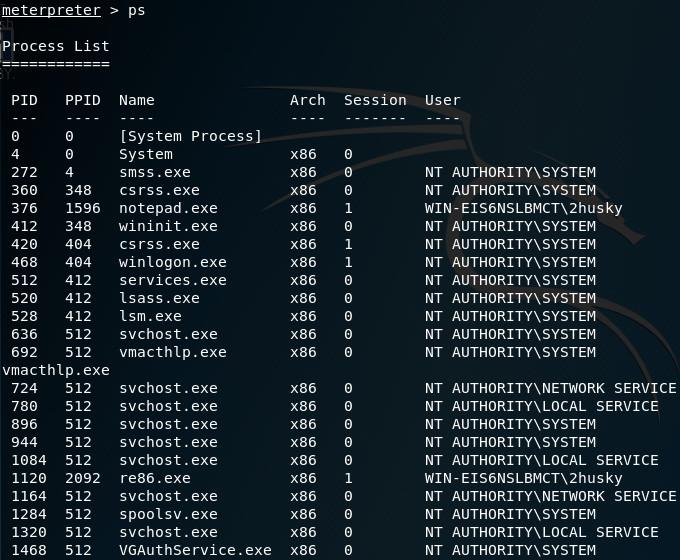The width and height of the screenshot is (680, 560).
Task: Click the smss.exe process name
Action: tap(155, 172)
